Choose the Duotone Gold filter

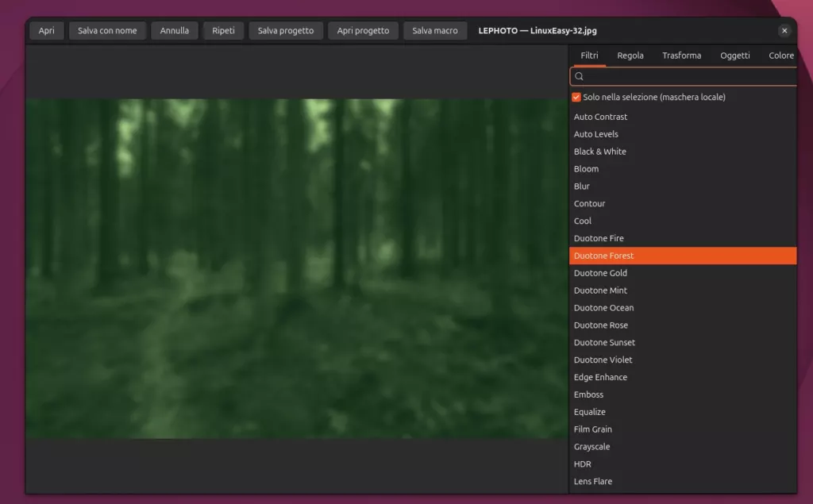click(x=683, y=273)
